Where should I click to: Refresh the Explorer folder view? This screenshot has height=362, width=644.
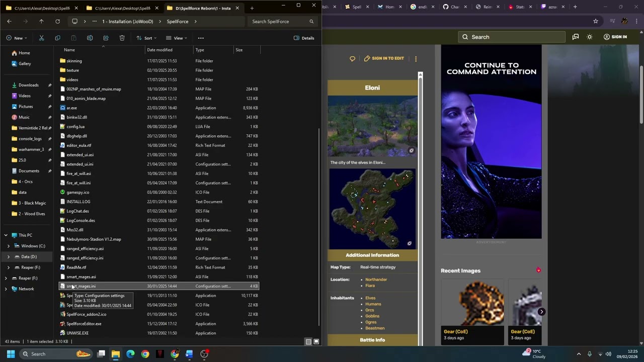coord(57,22)
